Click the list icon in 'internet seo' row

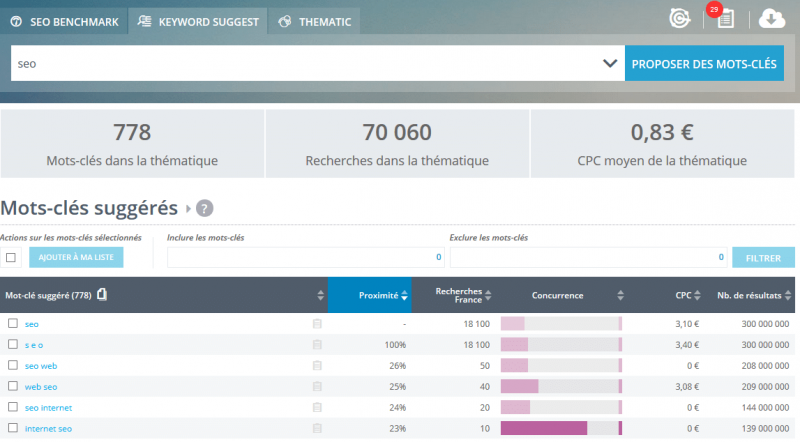point(317,429)
